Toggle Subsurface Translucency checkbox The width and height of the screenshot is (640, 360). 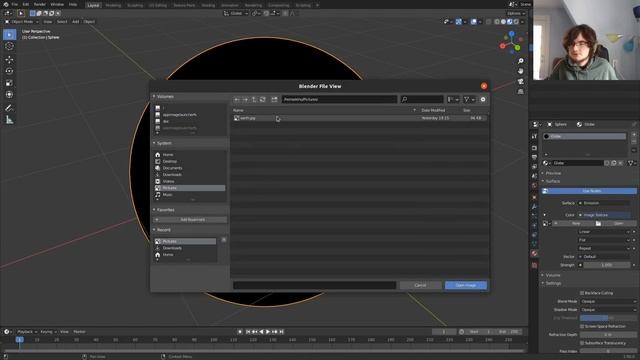(582, 343)
